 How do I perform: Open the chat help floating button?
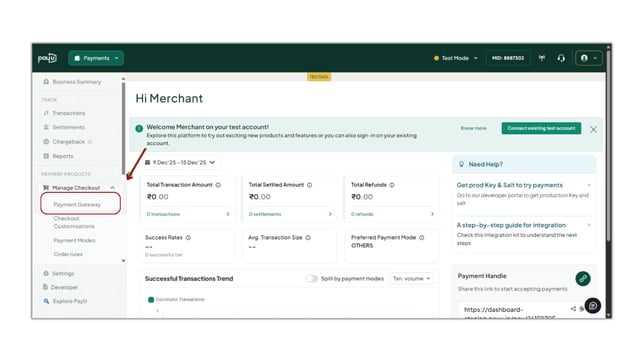point(593,306)
